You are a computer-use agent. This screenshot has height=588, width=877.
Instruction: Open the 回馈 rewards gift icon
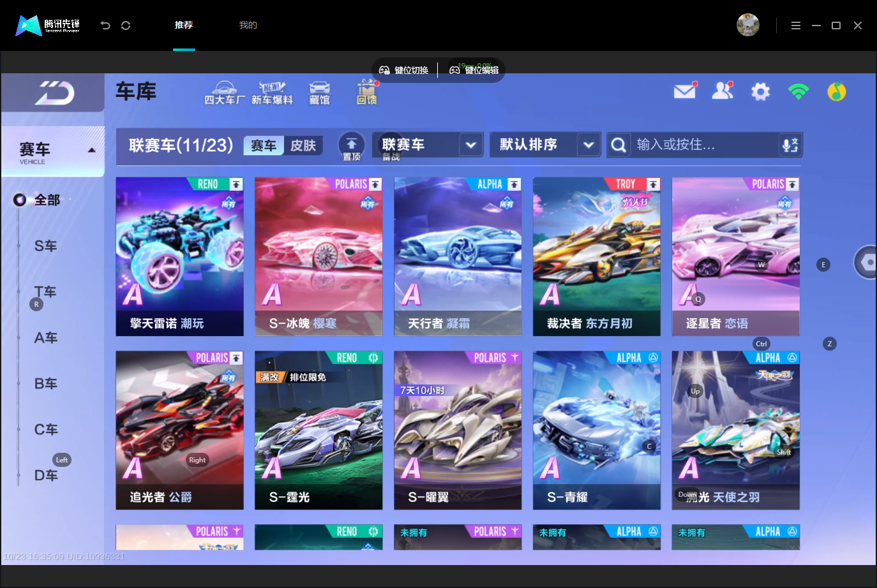tap(367, 92)
